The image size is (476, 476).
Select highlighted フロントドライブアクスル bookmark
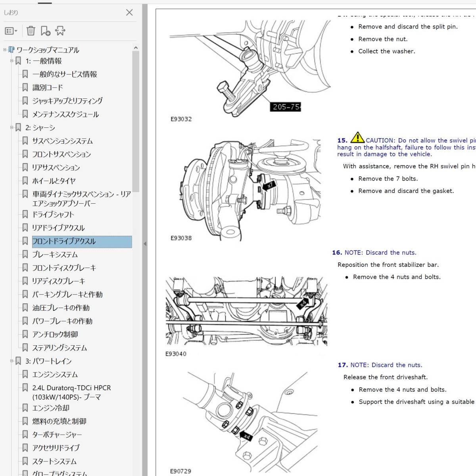[82, 241]
